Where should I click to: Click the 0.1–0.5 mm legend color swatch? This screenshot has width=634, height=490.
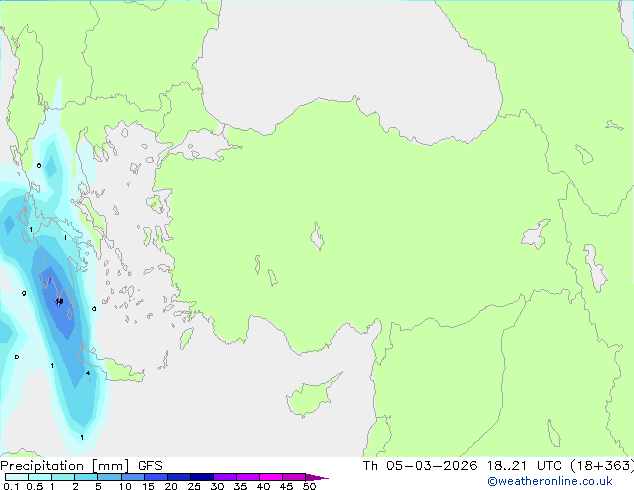click(17, 477)
